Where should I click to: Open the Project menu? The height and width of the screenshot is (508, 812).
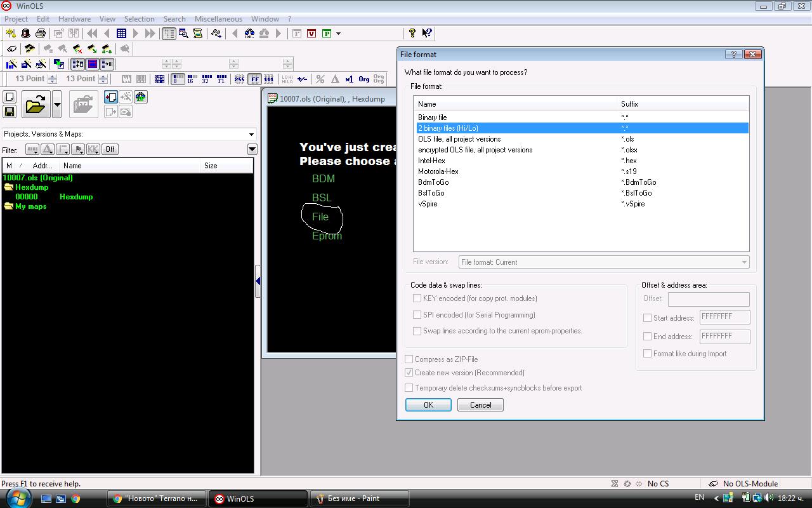[x=16, y=19]
